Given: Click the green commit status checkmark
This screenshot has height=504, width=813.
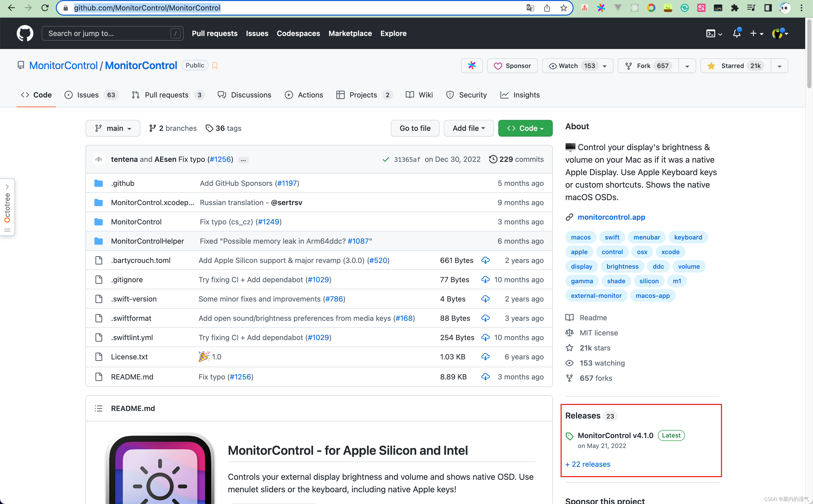Looking at the screenshot, I should click(385, 159).
